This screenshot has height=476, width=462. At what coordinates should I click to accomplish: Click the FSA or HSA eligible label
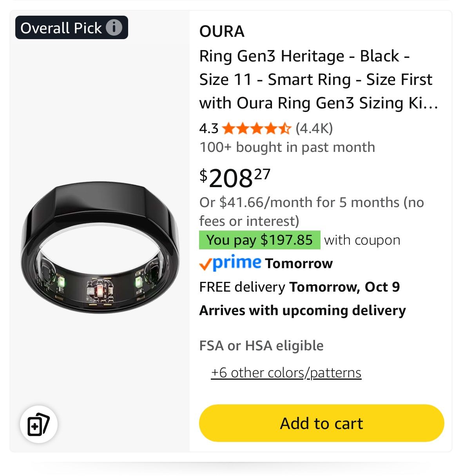[261, 346]
